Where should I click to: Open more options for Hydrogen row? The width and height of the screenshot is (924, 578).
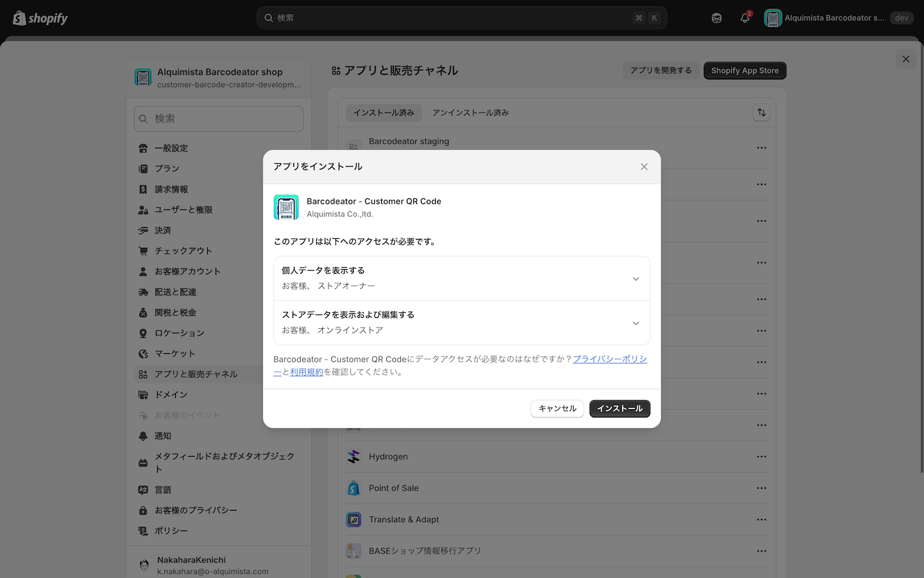[x=761, y=457]
